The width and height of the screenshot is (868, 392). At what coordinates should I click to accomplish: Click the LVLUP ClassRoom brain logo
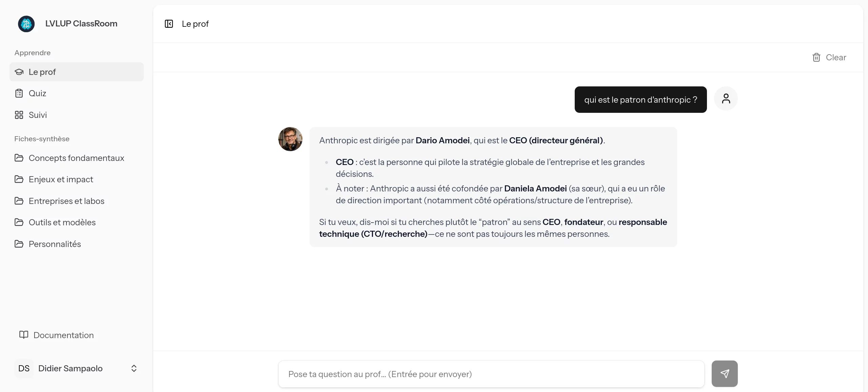(26, 24)
